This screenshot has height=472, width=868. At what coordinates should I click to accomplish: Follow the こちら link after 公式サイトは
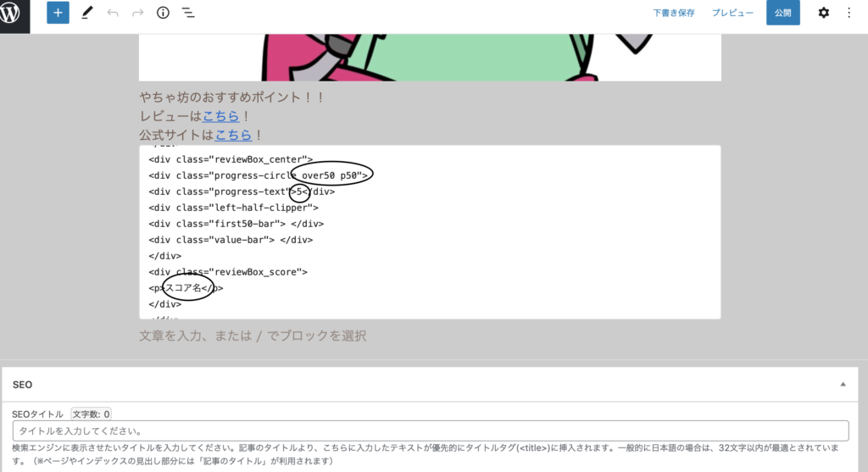pos(233,135)
